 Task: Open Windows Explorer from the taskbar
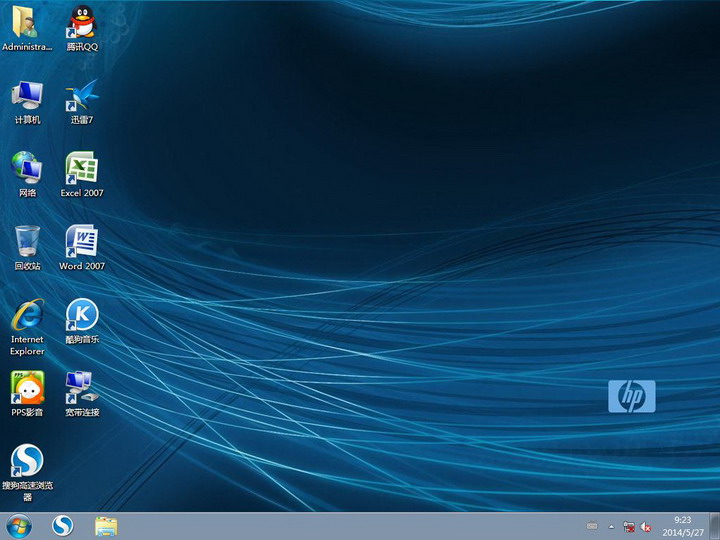click(106, 526)
